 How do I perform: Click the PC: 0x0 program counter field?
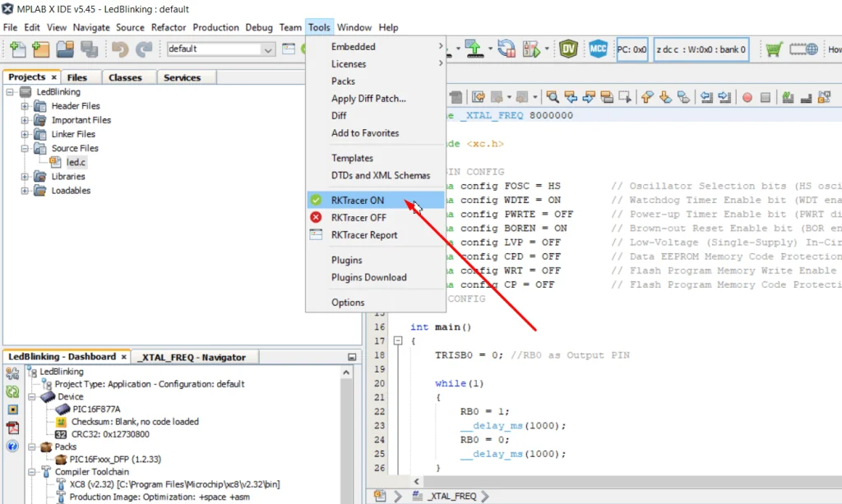[x=632, y=49]
